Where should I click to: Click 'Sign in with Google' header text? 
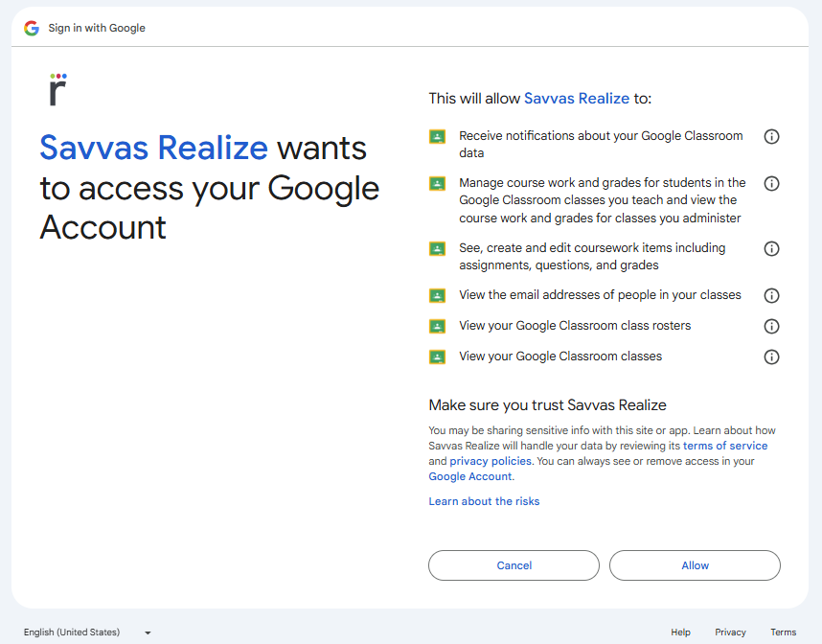(x=97, y=28)
